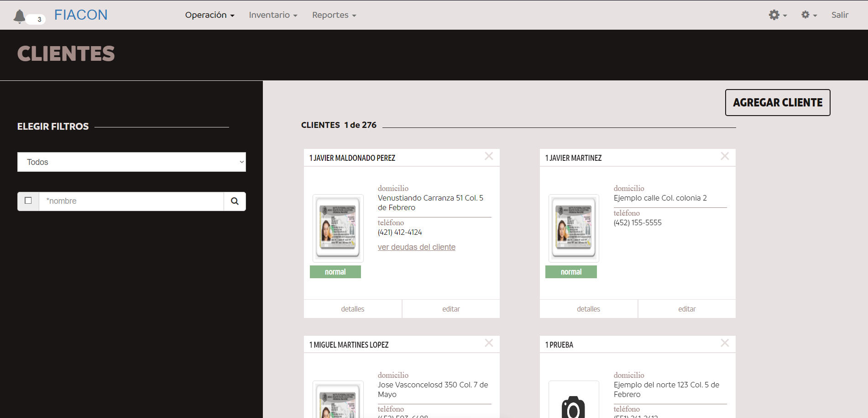Screen dimensions: 868x418
Task: Open 'ver deudas del cliente' link
Action: [x=416, y=247]
